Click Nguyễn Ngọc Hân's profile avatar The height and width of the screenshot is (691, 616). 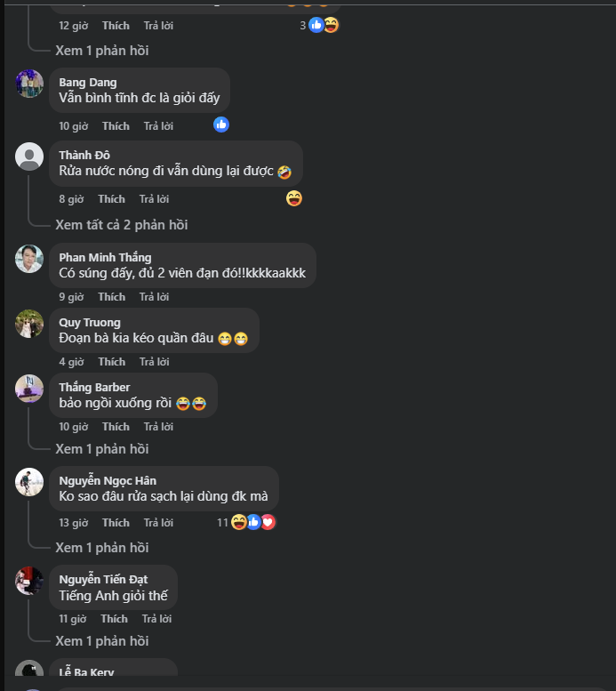coord(29,482)
